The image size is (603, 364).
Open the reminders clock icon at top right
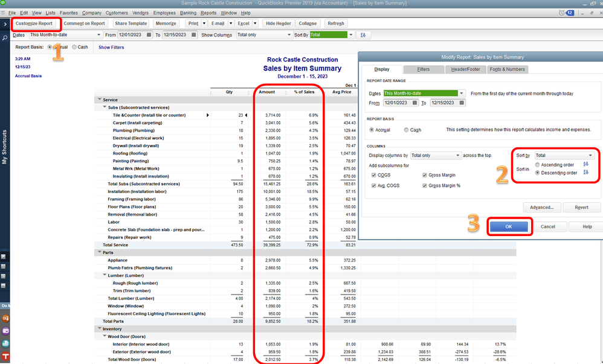click(561, 13)
